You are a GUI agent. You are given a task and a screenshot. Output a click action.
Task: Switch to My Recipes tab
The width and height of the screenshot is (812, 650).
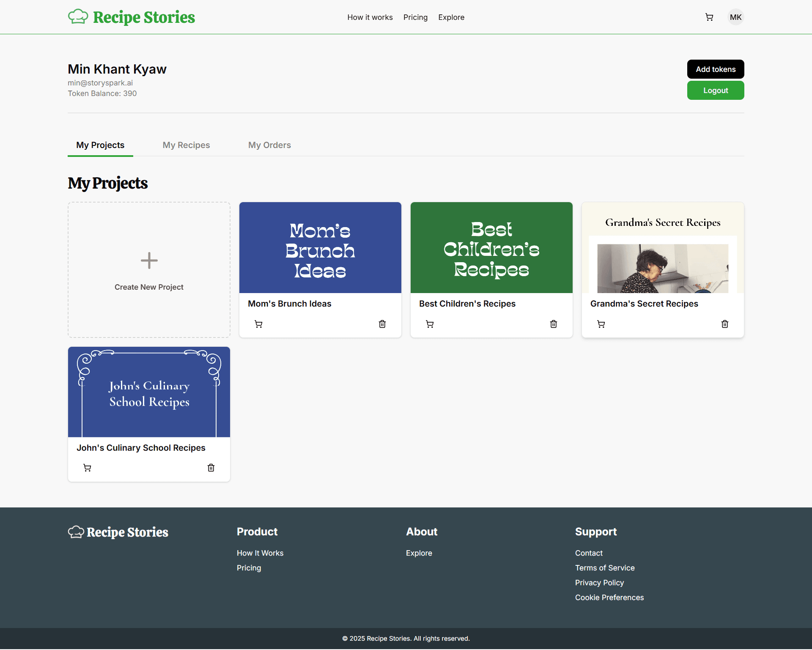[x=186, y=145]
